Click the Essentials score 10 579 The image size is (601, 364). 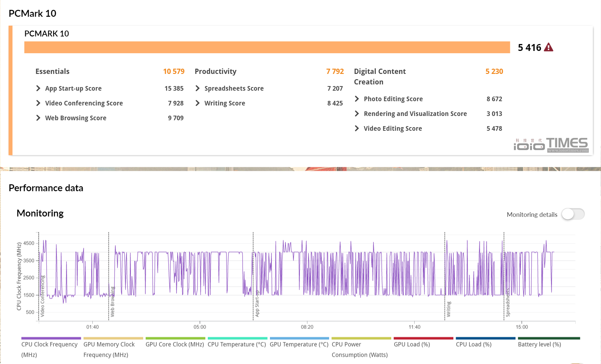tap(174, 71)
